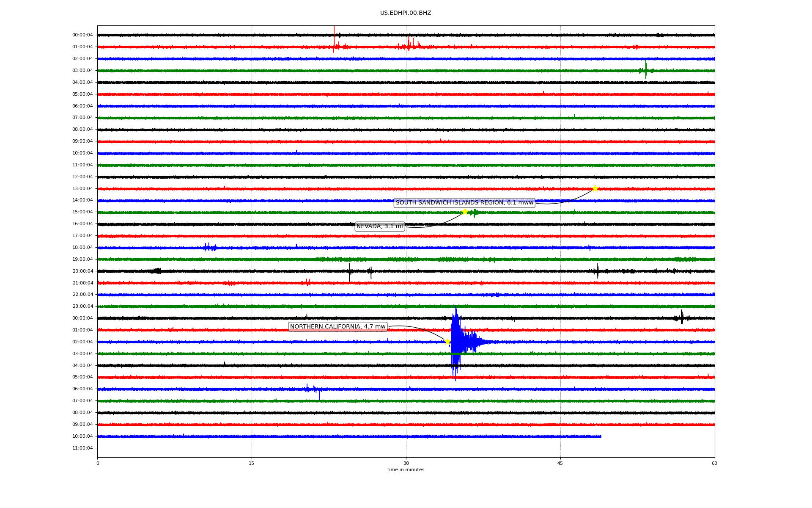This screenshot has width=812, height=508.
Task: Click the x-axis tick label 60
Action: tap(714, 463)
